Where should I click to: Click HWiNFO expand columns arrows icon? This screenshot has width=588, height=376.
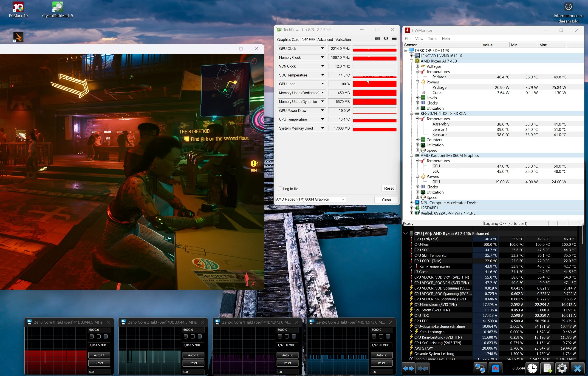(409, 368)
